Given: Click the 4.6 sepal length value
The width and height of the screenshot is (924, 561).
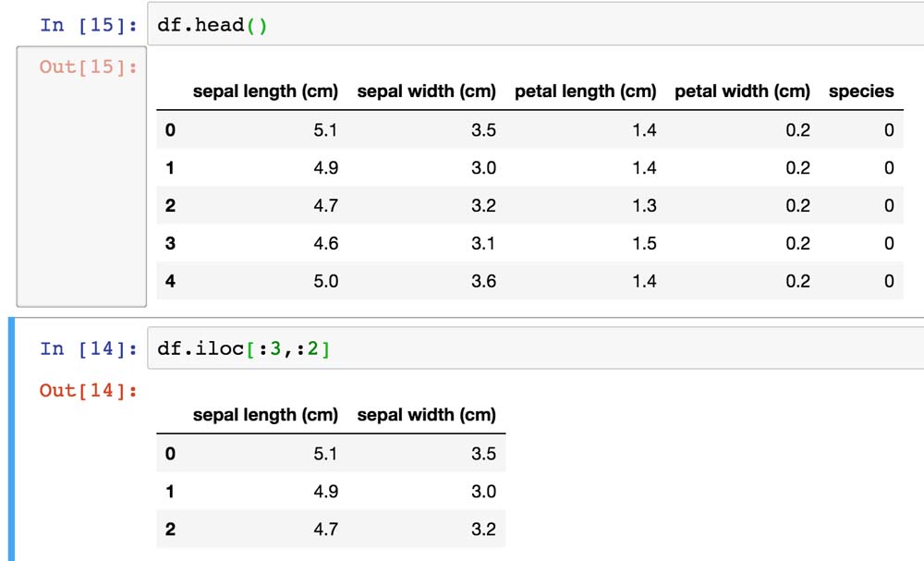Looking at the screenshot, I should [x=325, y=243].
